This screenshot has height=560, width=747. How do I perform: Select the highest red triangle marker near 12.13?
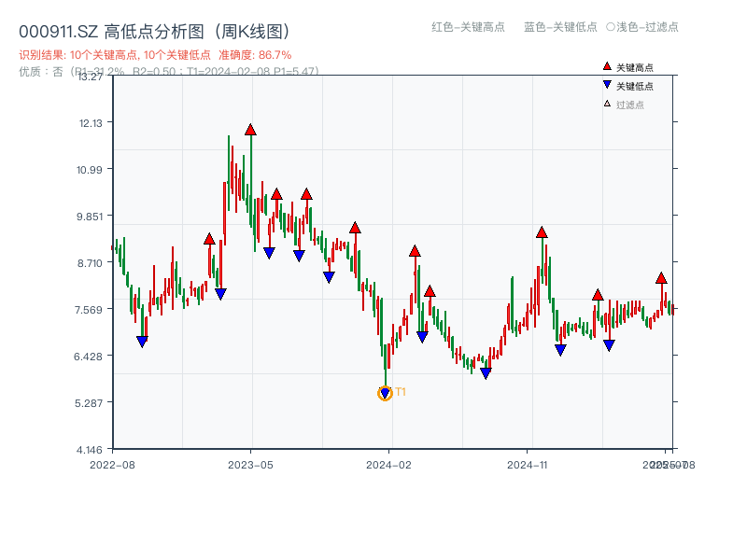(x=248, y=130)
